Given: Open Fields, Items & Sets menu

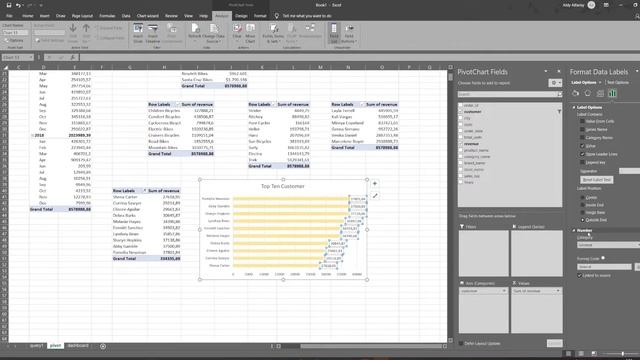Looking at the screenshot, I should (273, 33).
